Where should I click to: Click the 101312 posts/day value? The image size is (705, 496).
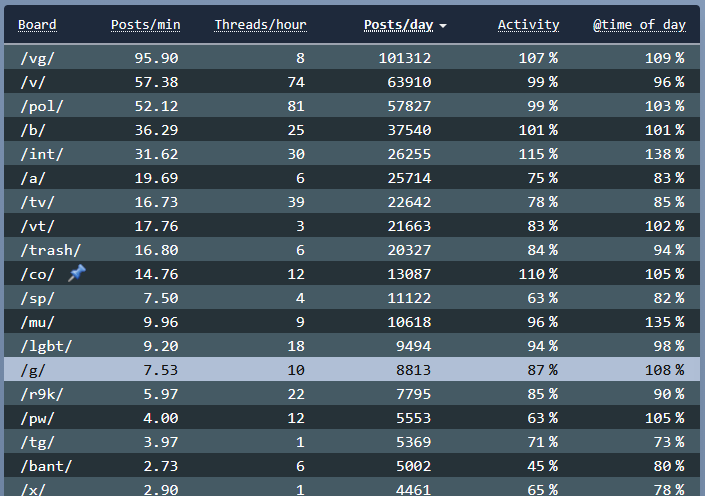405,58
